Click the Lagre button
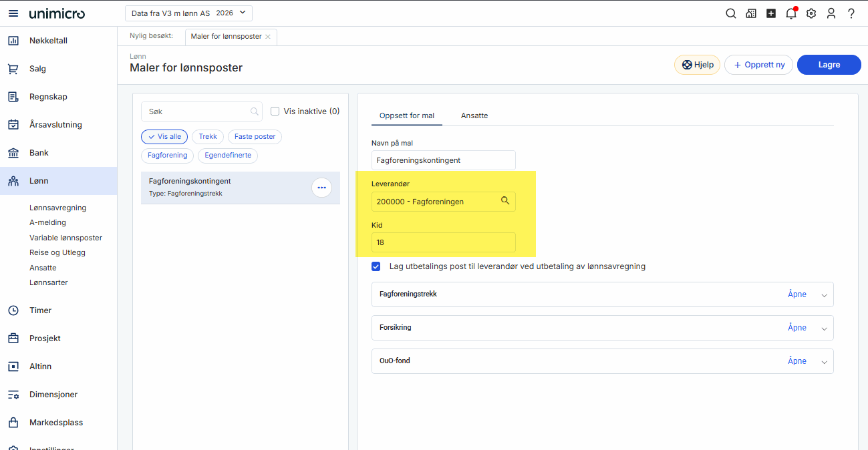 (x=829, y=65)
